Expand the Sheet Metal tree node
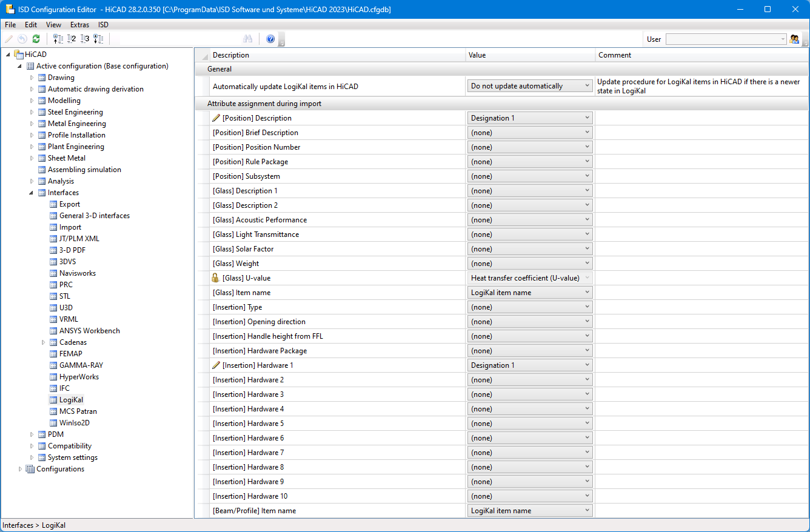This screenshot has width=810, height=532. 32,158
